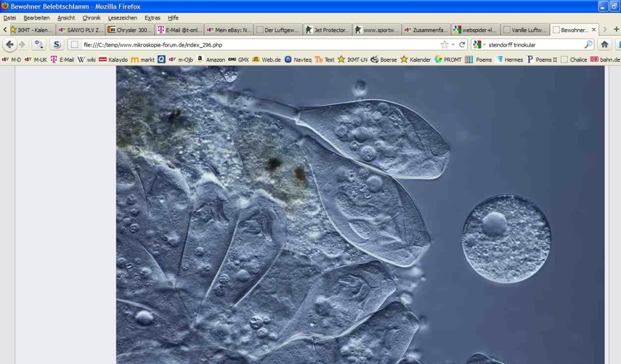621x364 pixels.
Task: Open the search engine selector dropdown
Action: pos(479,45)
